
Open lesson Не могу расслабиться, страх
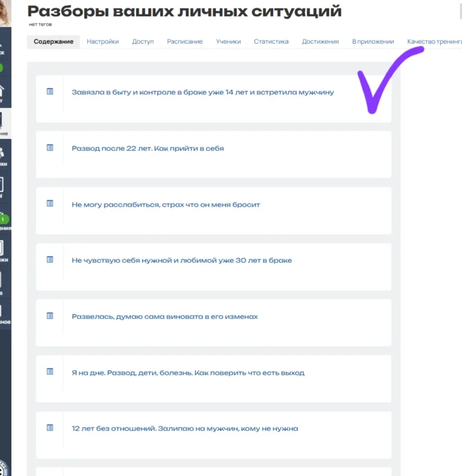coord(166,205)
